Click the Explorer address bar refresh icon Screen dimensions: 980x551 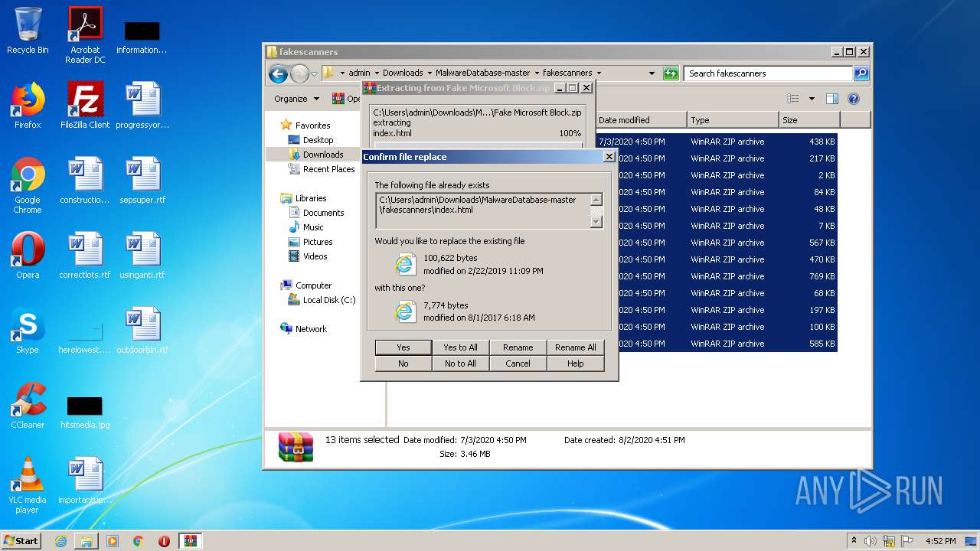point(671,73)
